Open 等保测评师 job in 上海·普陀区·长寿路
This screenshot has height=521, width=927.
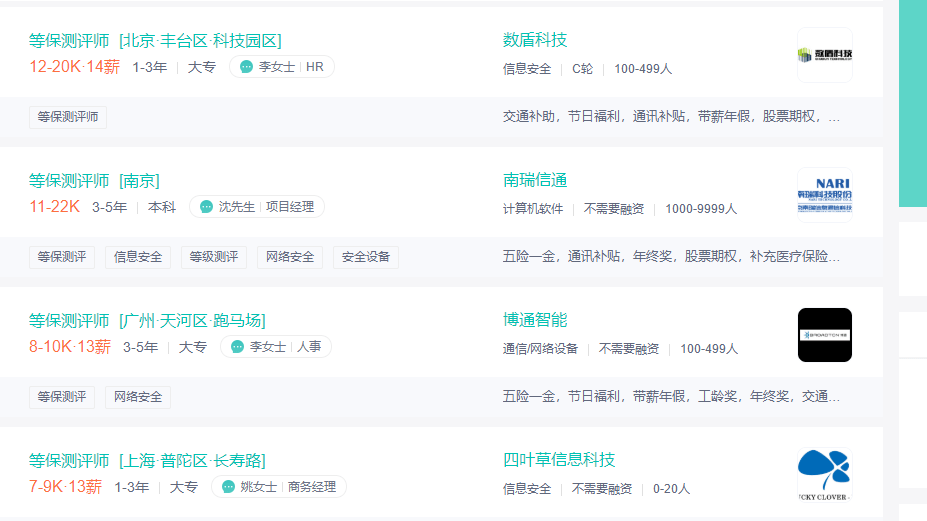(x=147, y=461)
